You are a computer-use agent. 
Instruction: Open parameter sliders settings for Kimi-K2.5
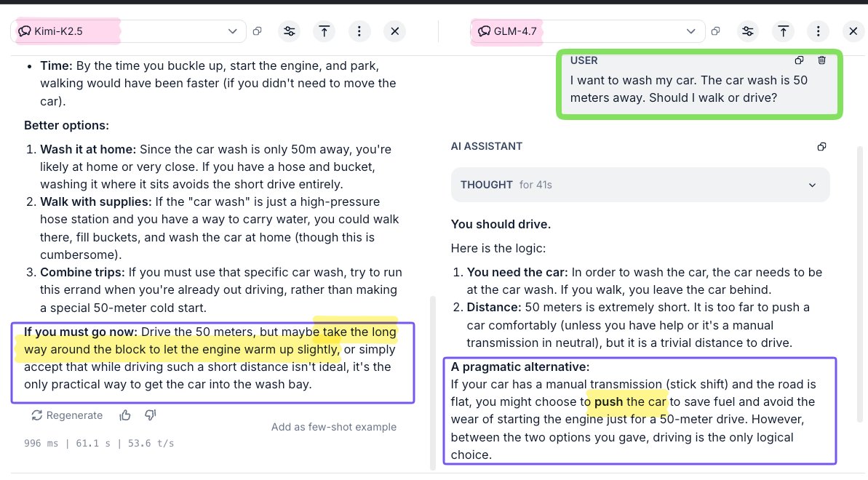(x=289, y=31)
